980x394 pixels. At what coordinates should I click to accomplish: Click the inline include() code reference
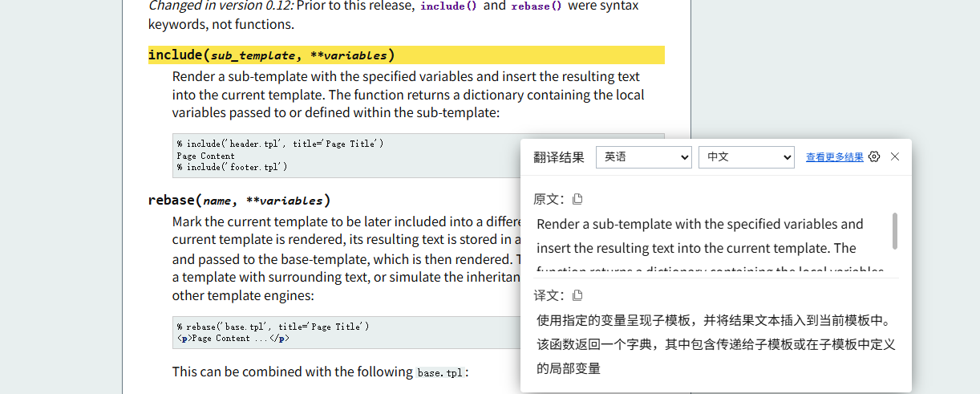448,6
